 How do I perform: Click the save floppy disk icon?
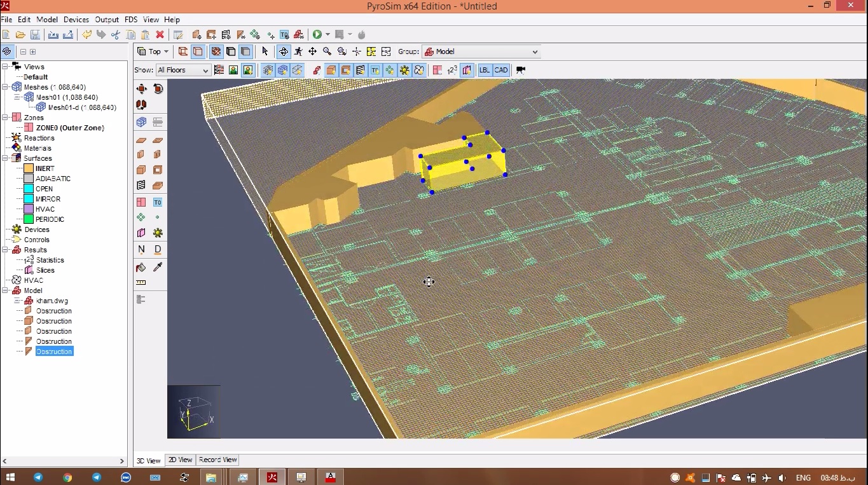36,34
